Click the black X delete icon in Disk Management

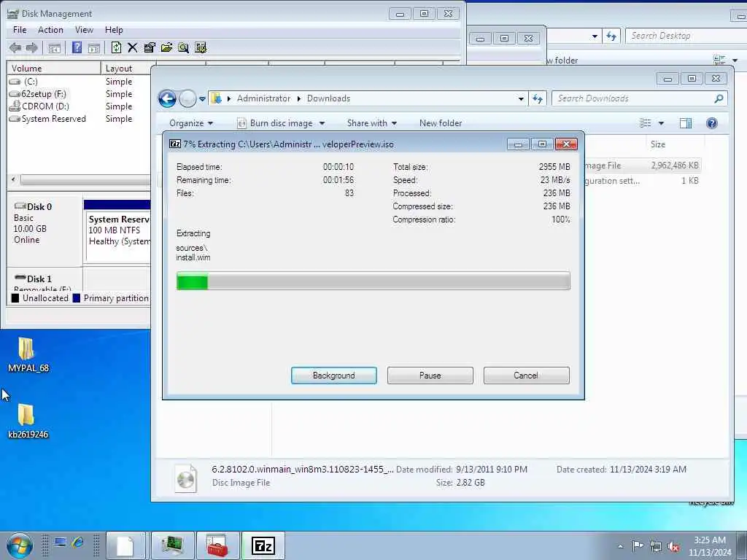point(133,47)
